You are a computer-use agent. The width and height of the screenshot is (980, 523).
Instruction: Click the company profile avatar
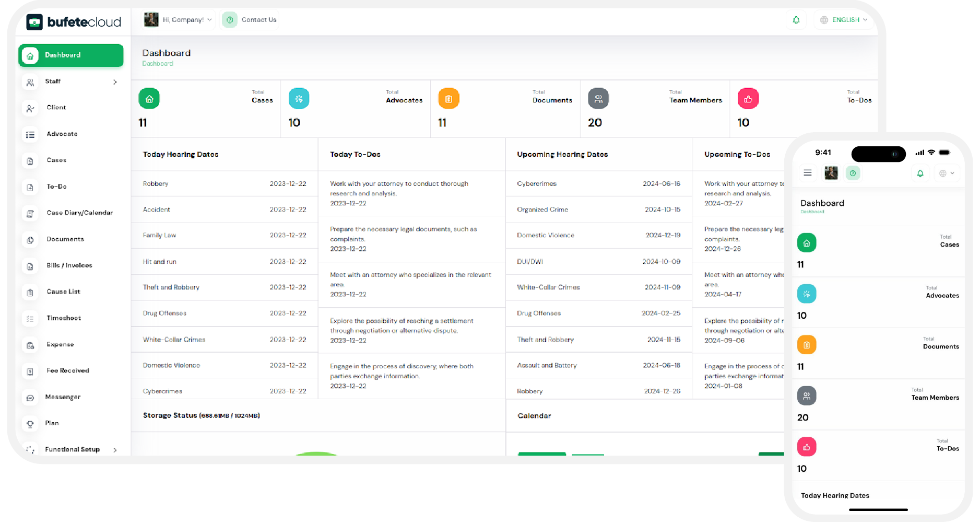[151, 20]
